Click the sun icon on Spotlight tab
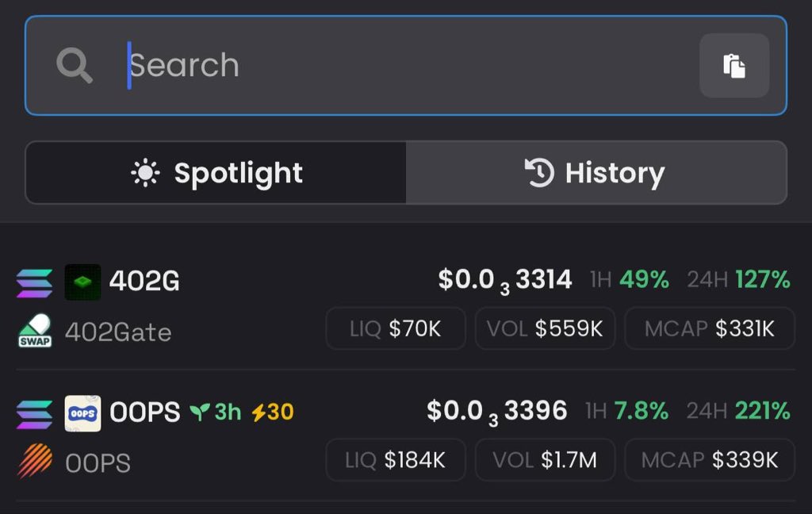The height and width of the screenshot is (514, 812). click(x=146, y=173)
